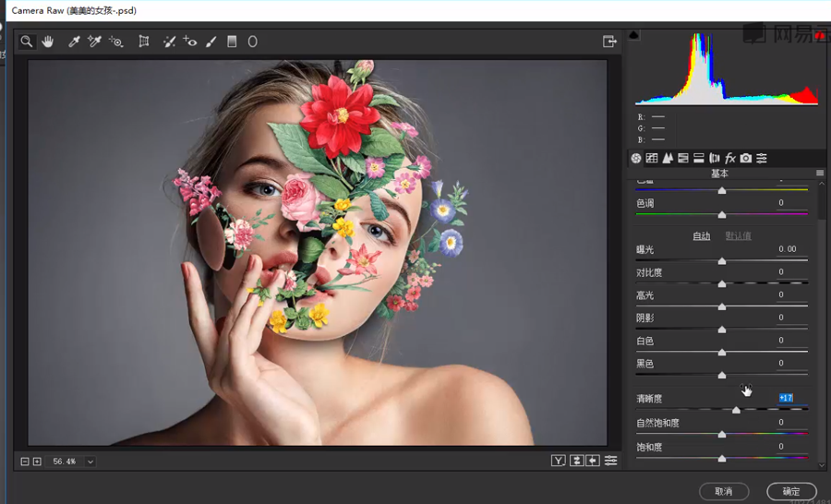Image resolution: width=831 pixels, height=504 pixels.
Task: Click the 确定 button
Action: (791, 491)
